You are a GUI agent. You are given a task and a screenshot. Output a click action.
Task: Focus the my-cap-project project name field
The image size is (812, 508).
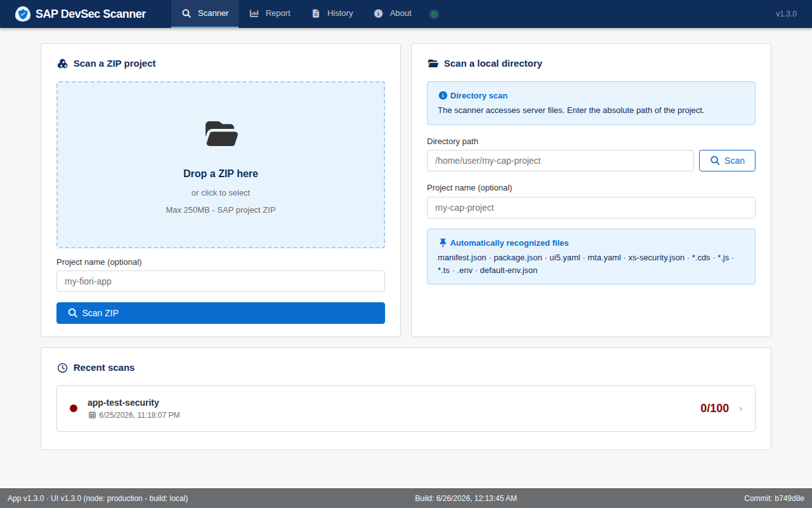[591, 208]
